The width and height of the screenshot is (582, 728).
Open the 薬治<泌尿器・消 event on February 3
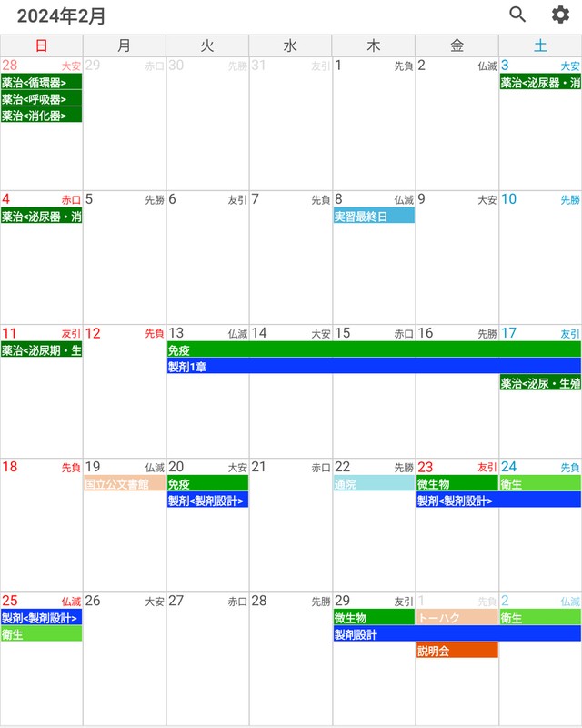coord(540,82)
